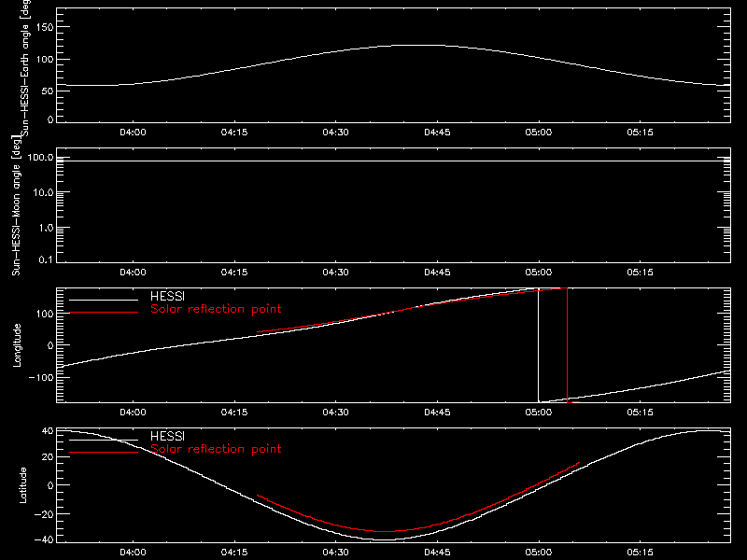This screenshot has height=560, width=747.
Task: Select the Longitude axis title
Action: [x=17, y=345]
